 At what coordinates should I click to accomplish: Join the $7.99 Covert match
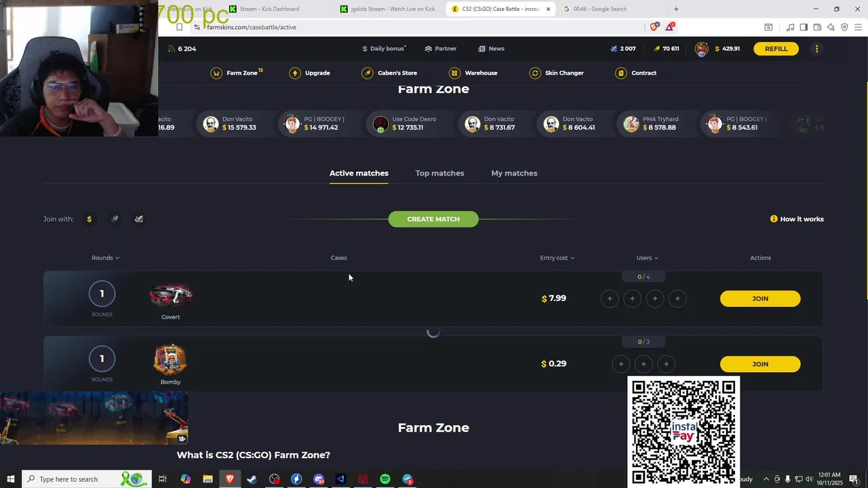760,299
